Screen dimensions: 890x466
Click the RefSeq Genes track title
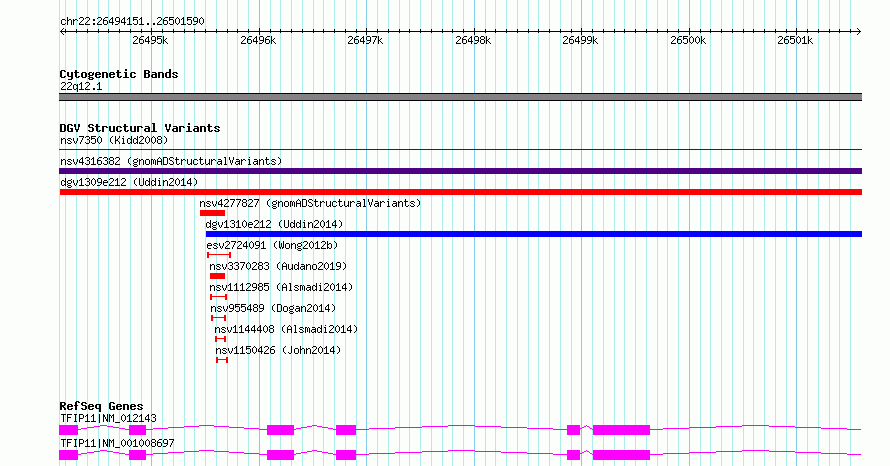click(101, 406)
